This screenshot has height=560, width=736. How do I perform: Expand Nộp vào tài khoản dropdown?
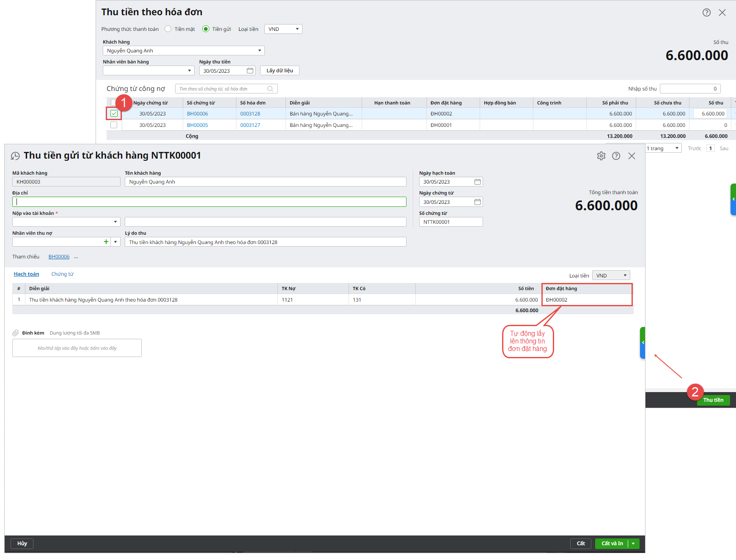pyautogui.click(x=115, y=222)
